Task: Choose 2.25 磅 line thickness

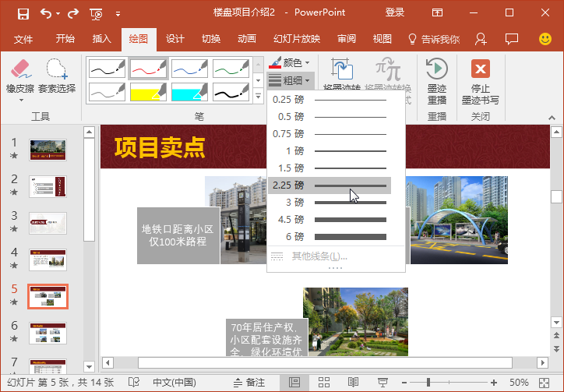Action: pyautogui.click(x=330, y=185)
